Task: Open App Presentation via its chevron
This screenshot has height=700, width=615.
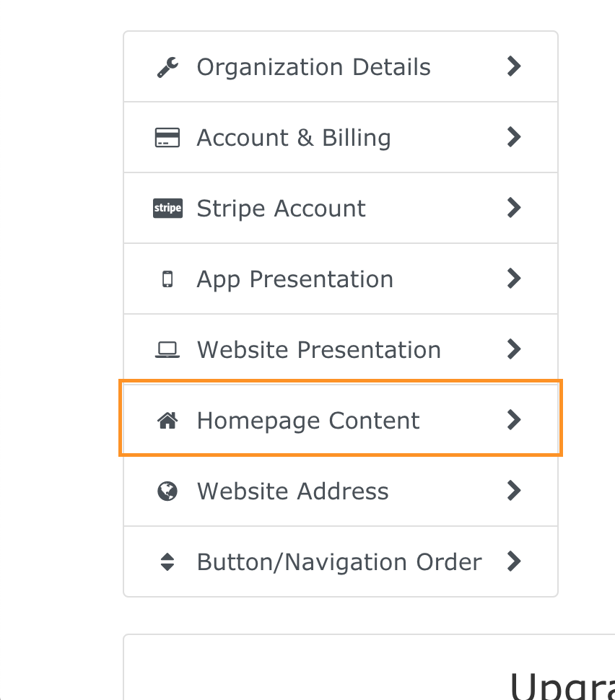Action: click(513, 279)
